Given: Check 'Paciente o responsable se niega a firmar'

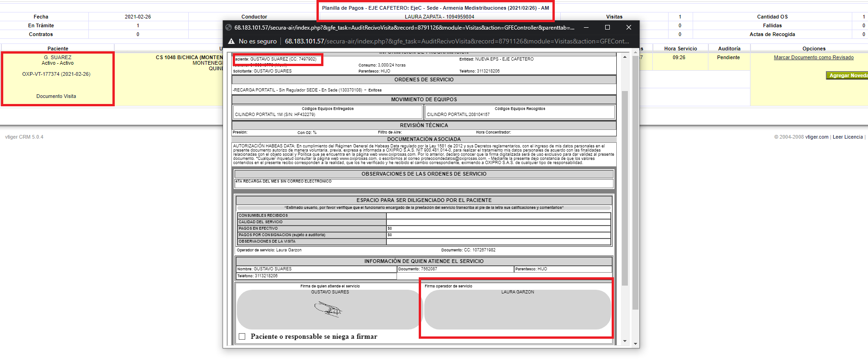Looking at the screenshot, I should (x=242, y=336).
